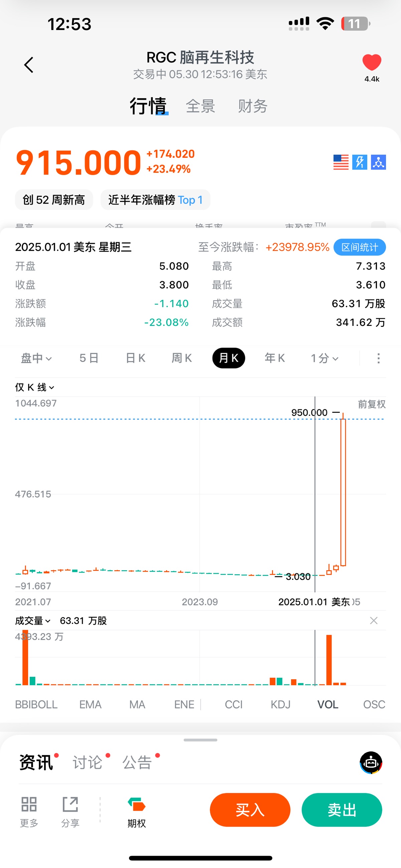
Task: Toggle the red heart favorite icon
Action: coord(372,63)
